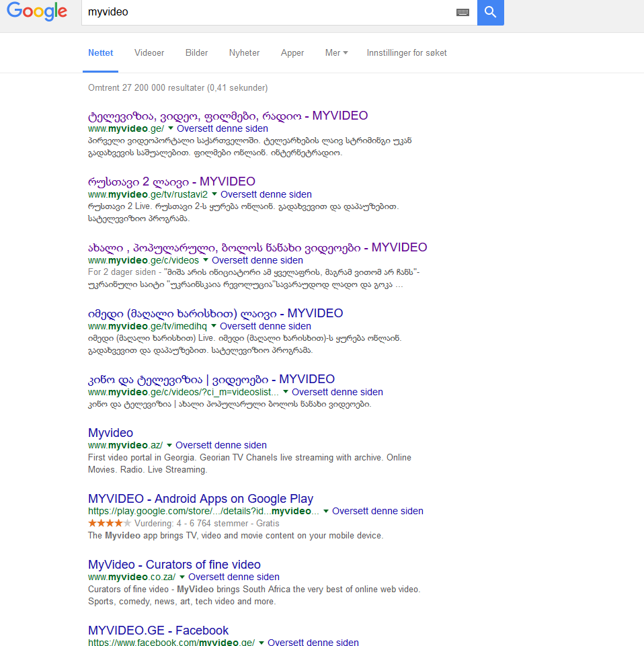Expand the arrow beside myvideo.ge/tv/rustavi2

coord(214,194)
